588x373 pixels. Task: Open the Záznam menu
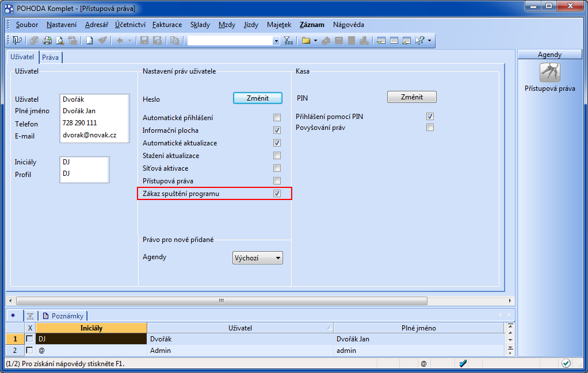312,25
